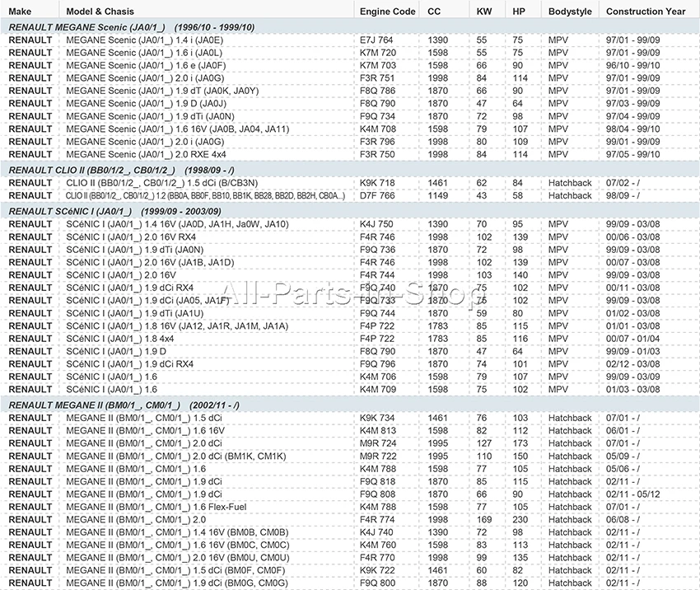Select row MEGANE II 1.6 Flex-Fuel
Image resolution: width=700 pixels, height=590 pixels.
click(350, 507)
